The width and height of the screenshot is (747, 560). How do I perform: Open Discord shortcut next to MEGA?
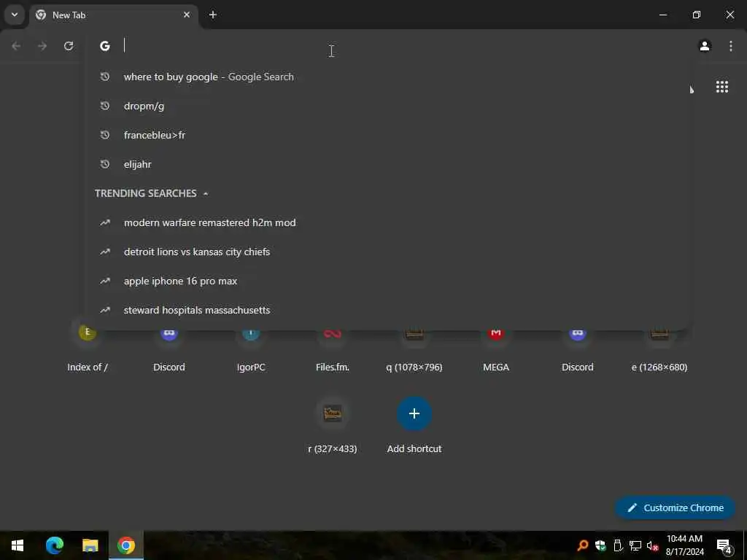[578, 350]
